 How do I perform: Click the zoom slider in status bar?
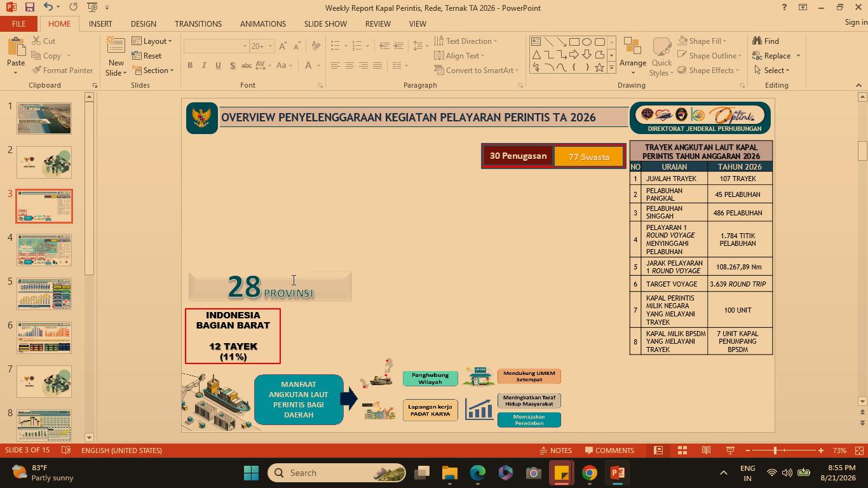pos(775,451)
